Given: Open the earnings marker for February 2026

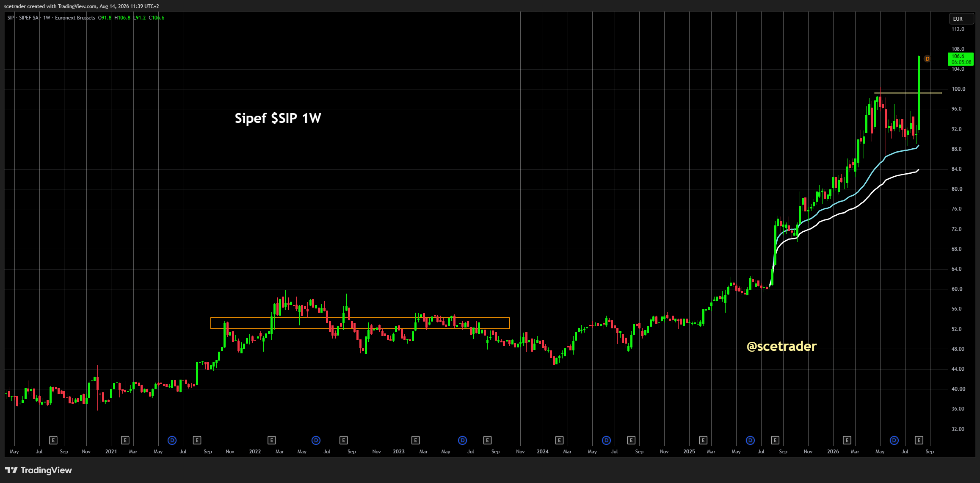Looking at the screenshot, I should pyautogui.click(x=847, y=440).
